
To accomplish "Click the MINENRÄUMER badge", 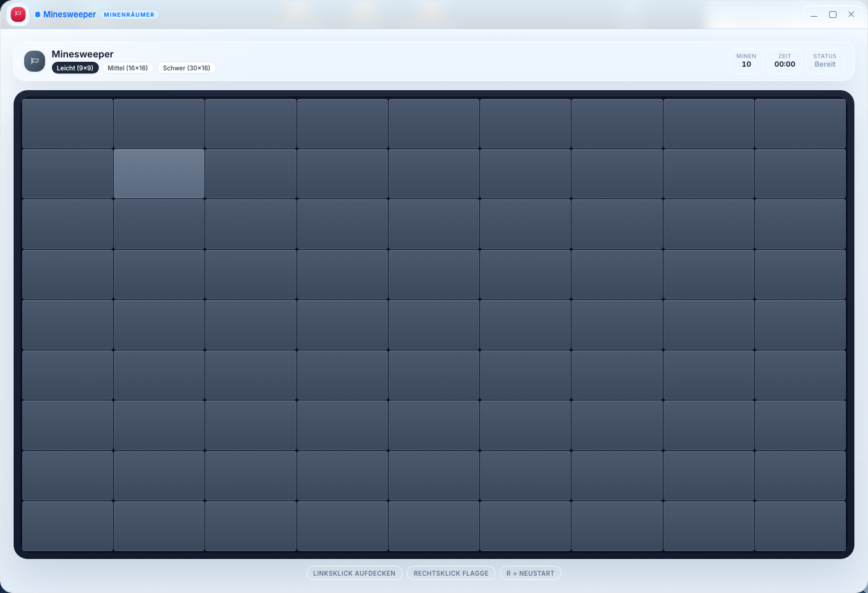I will [x=129, y=14].
